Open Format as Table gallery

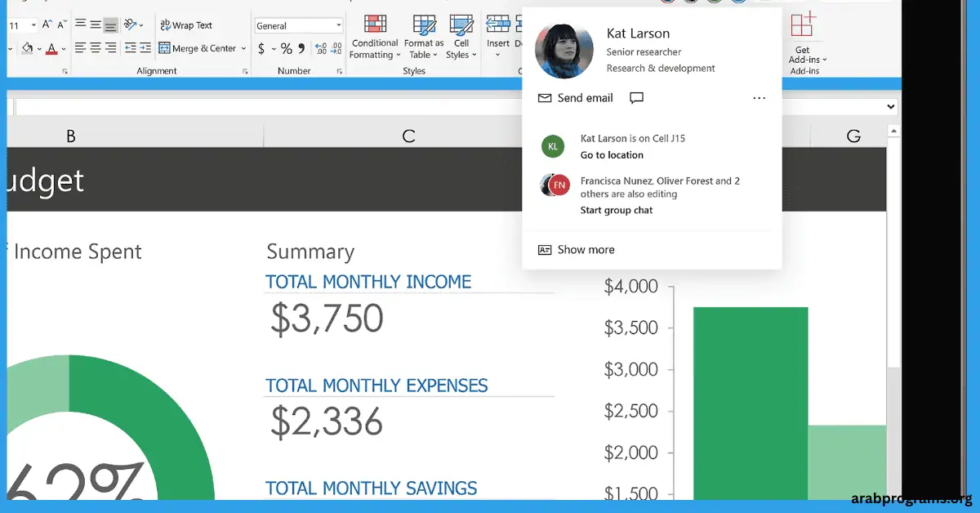click(x=424, y=37)
